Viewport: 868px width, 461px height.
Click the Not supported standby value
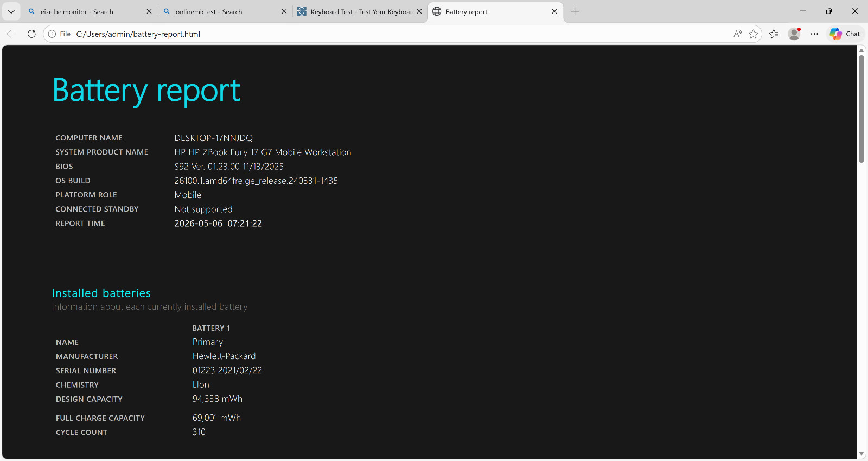coord(203,209)
